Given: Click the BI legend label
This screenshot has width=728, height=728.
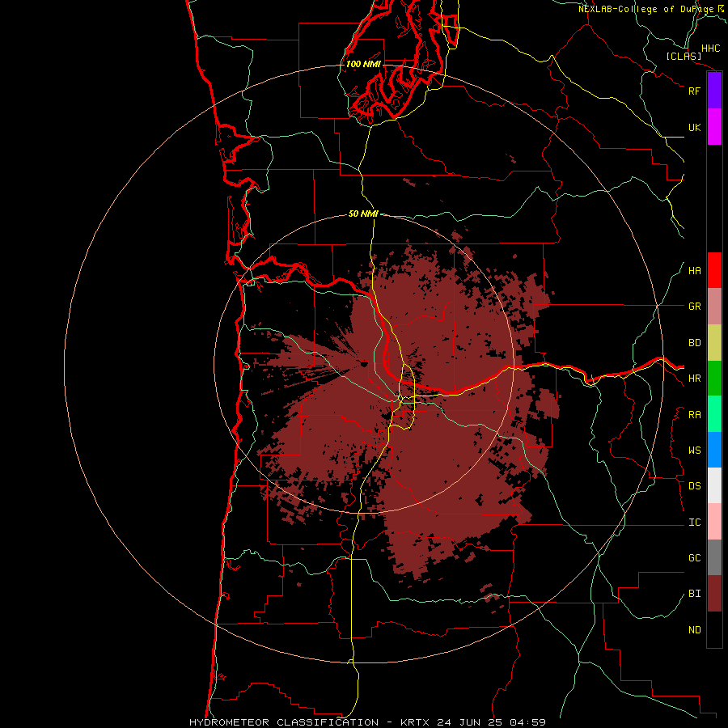Looking at the screenshot, I should 694,594.
